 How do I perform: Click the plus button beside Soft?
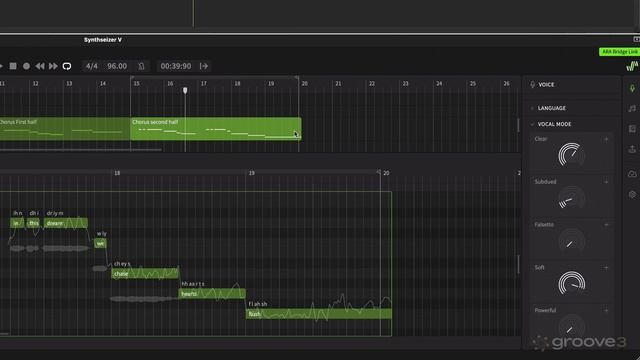pos(606,268)
